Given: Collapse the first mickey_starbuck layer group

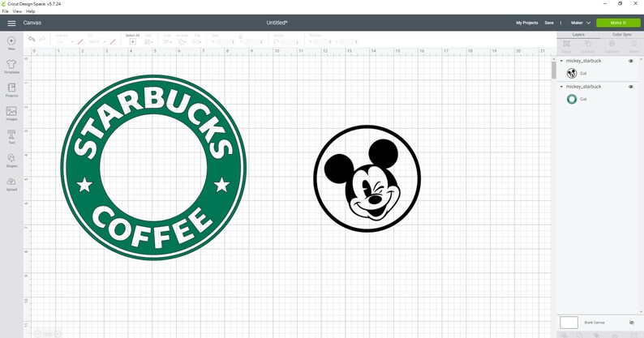Looking at the screenshot, I should 561,61.
